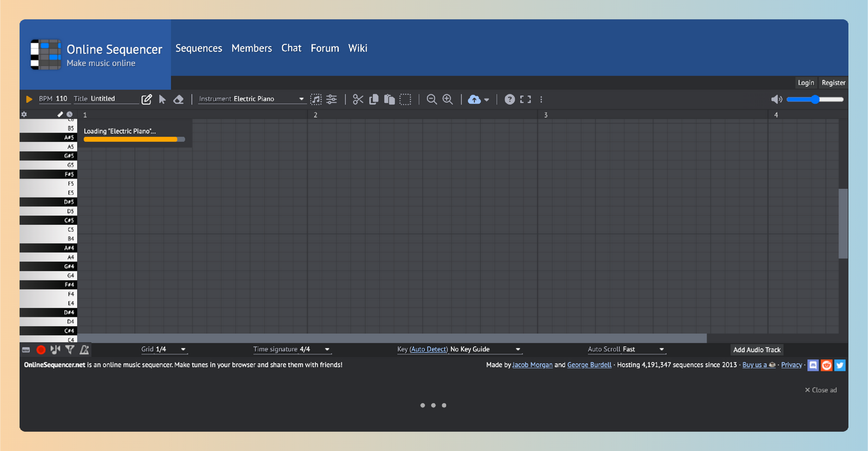
Task: Click the D4 piano key
Action: (x=48, y=322)
